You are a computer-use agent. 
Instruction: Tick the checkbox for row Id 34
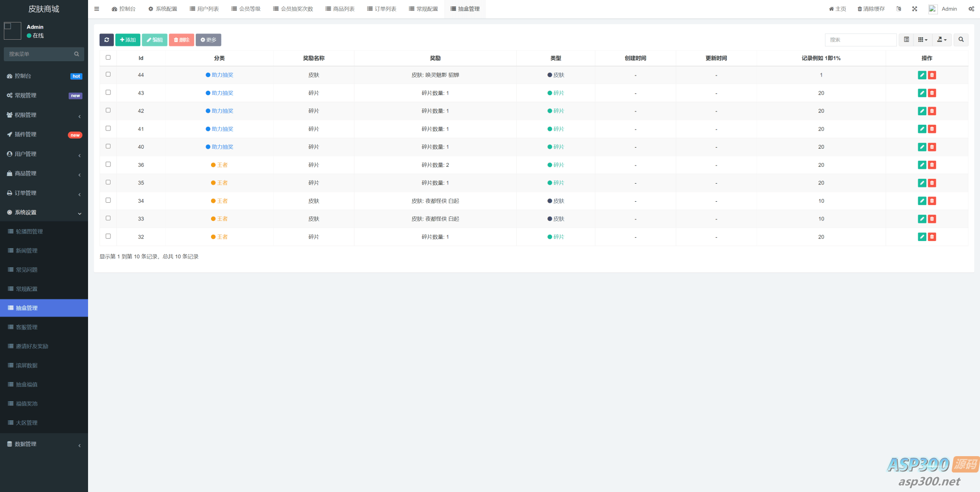pos(108,200)
